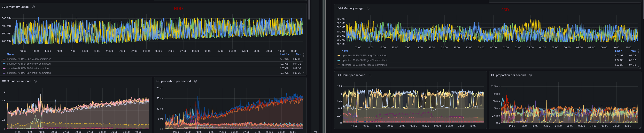Click Last value 1.07 GB for 7skbn row
Image resolution: width=644 pixels, height=133 pixels.
[284, 59]
